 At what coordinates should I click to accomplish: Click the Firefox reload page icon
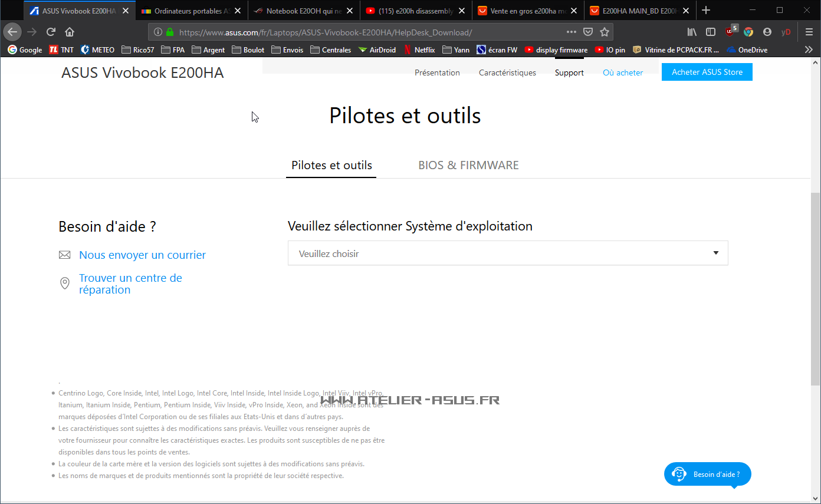click(x=51, y=32)
